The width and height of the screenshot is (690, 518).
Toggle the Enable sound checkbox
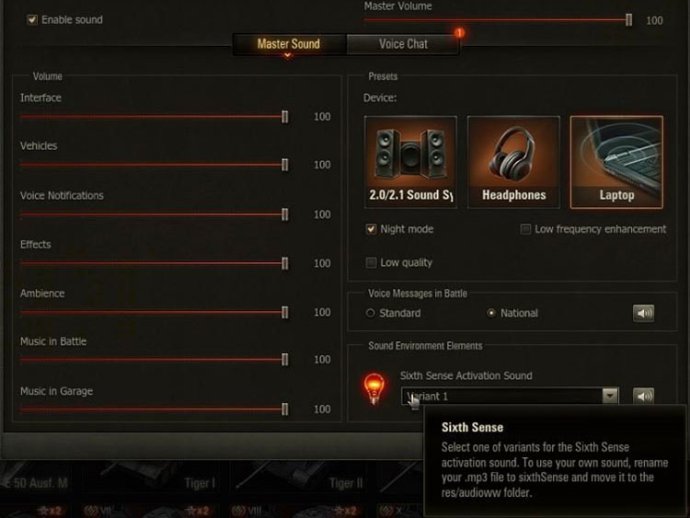click(x=32, y=20)
